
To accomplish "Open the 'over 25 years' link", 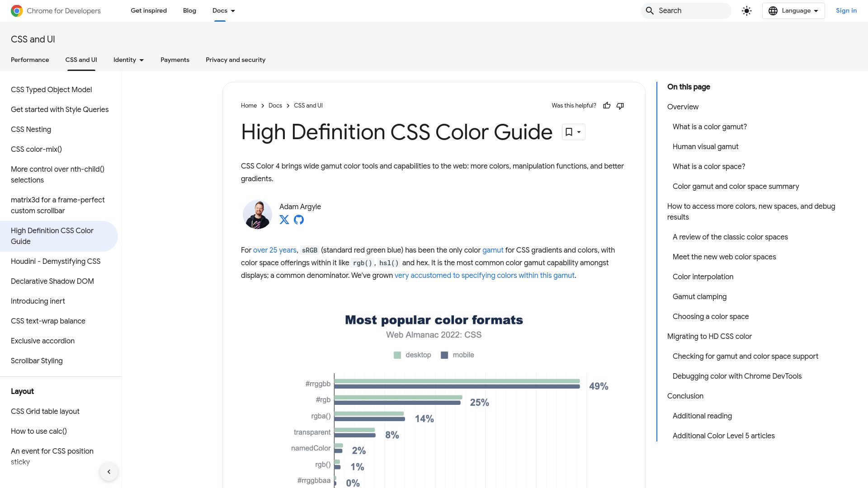I will pos(275,250).
